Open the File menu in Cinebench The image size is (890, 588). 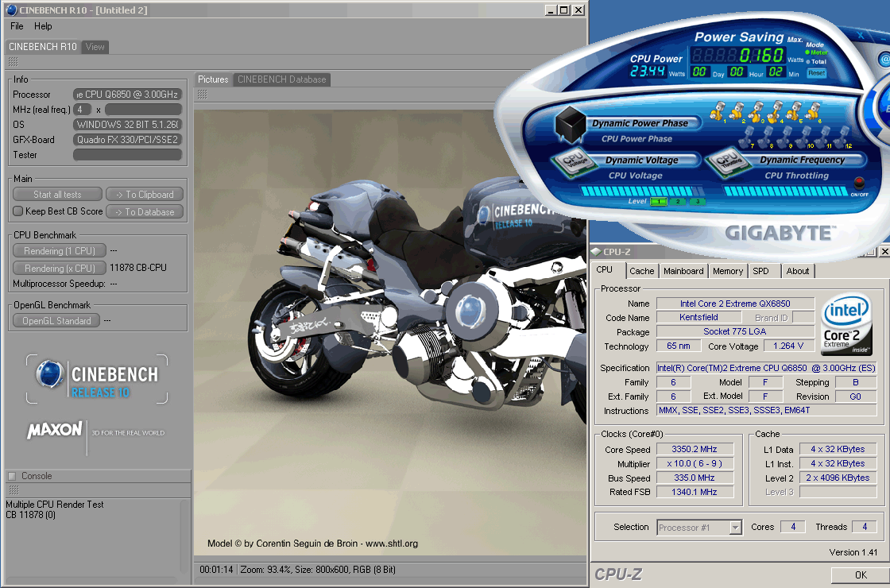point(17,26)
